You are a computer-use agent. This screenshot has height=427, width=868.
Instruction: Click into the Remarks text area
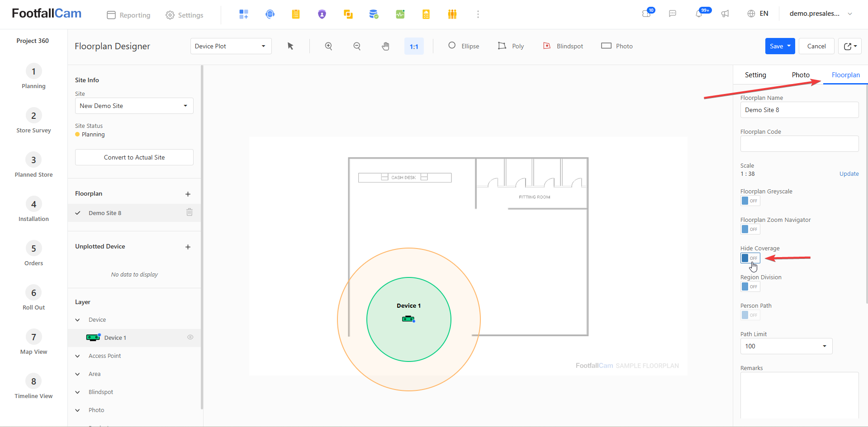(x=799, y=395)
